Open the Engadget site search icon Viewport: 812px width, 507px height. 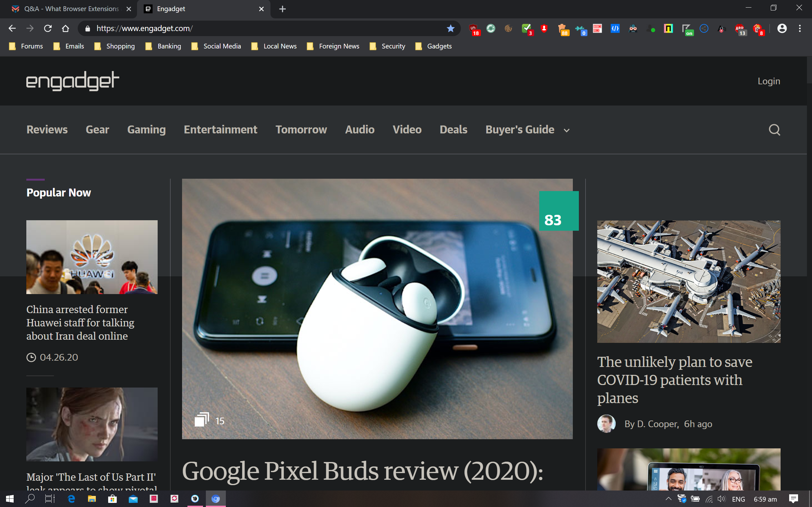pyautogui.click(x=774, y=130)
